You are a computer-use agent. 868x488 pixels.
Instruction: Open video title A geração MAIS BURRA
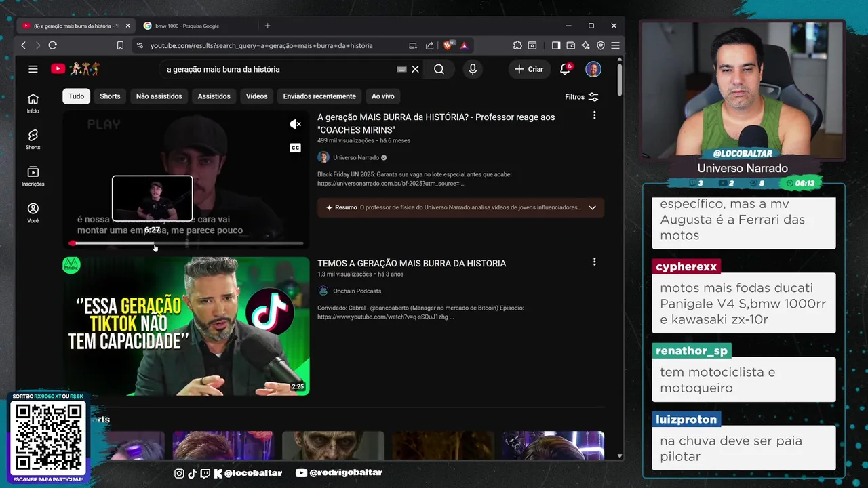[436, 123]
